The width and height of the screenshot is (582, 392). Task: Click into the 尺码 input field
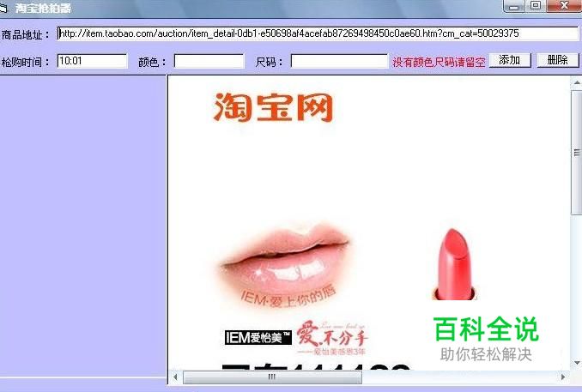(339, 61)
